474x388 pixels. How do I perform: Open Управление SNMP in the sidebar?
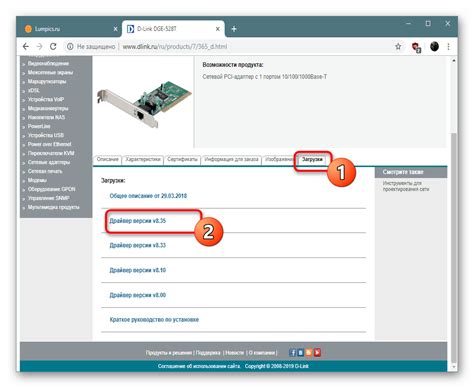point(49,198)
